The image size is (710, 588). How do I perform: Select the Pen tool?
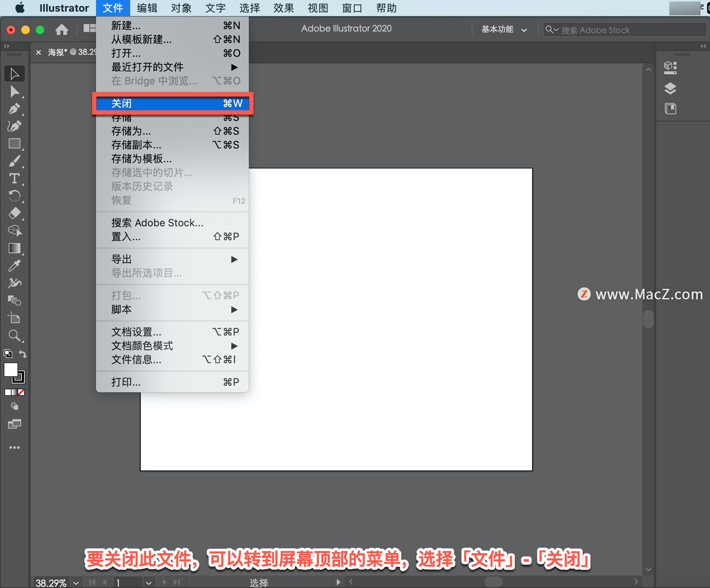14,109
